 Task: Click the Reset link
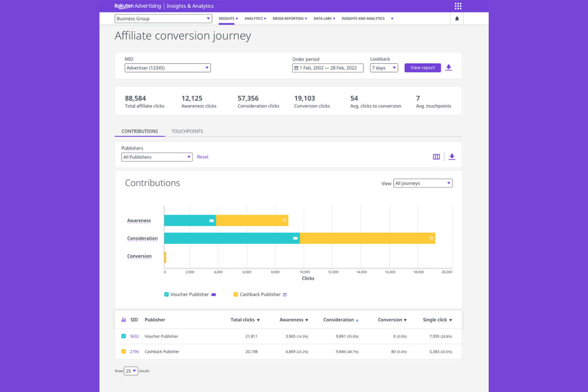[x=203, y=157]
